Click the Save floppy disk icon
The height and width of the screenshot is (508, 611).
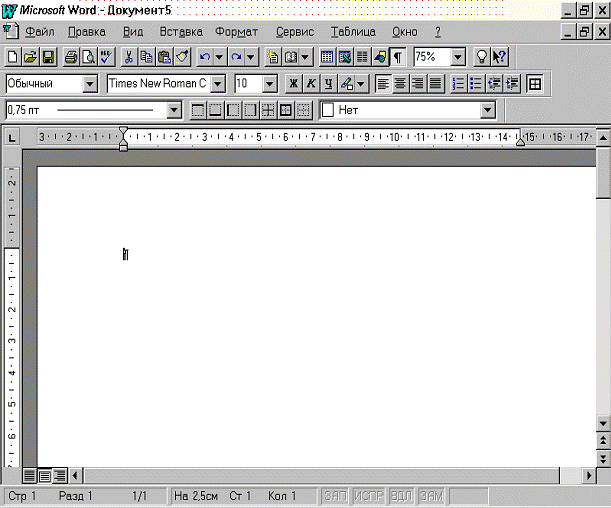tap(48, 57)
